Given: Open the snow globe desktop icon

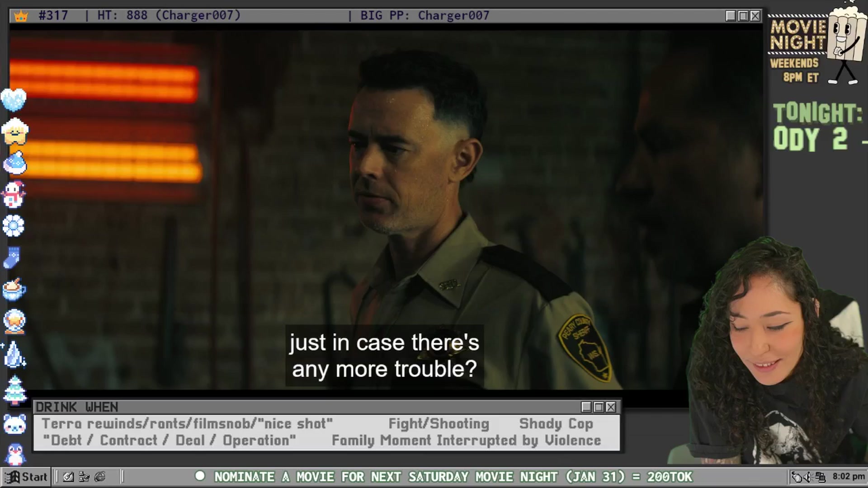Looking at the screenshot, I should (14, 321).
